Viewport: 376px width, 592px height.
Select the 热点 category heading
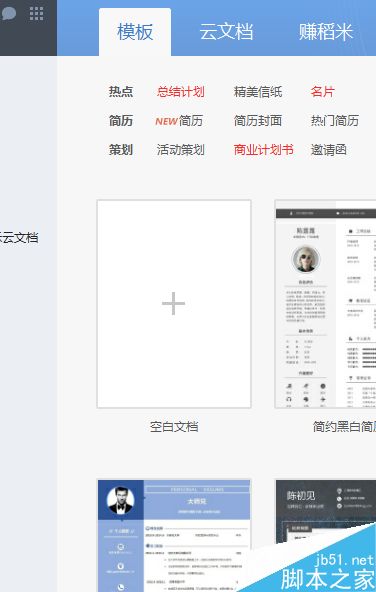121,92
